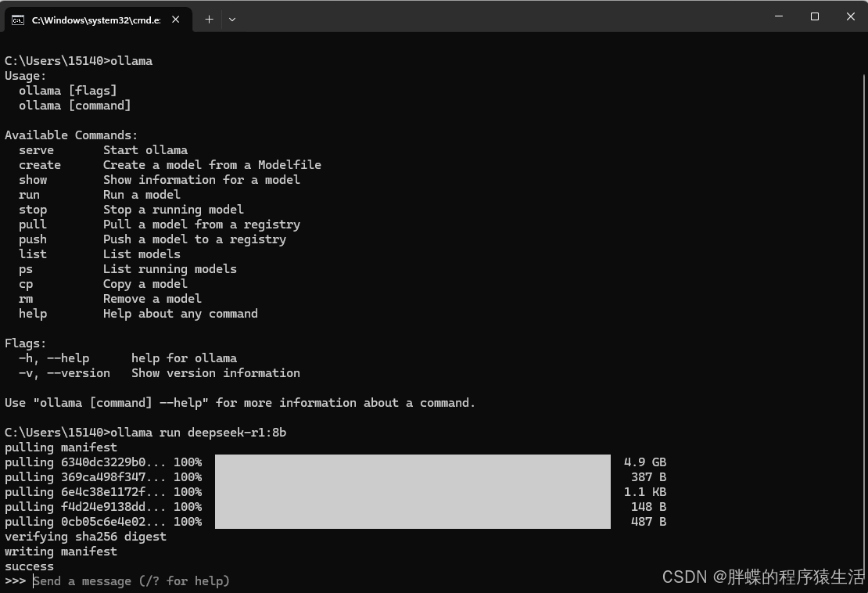Click the 'help' command in list
The image size is (868, 593).
[x=33, y=314]
